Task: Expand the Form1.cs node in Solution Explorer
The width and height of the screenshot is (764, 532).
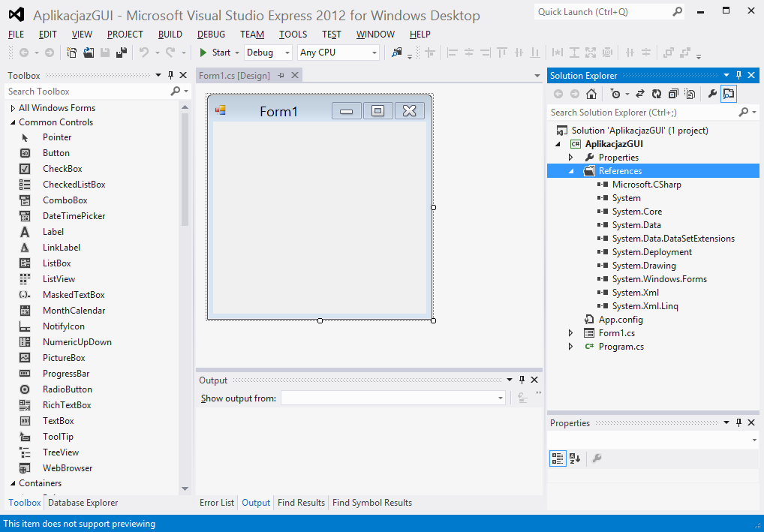Action: [x=571, y=333]
